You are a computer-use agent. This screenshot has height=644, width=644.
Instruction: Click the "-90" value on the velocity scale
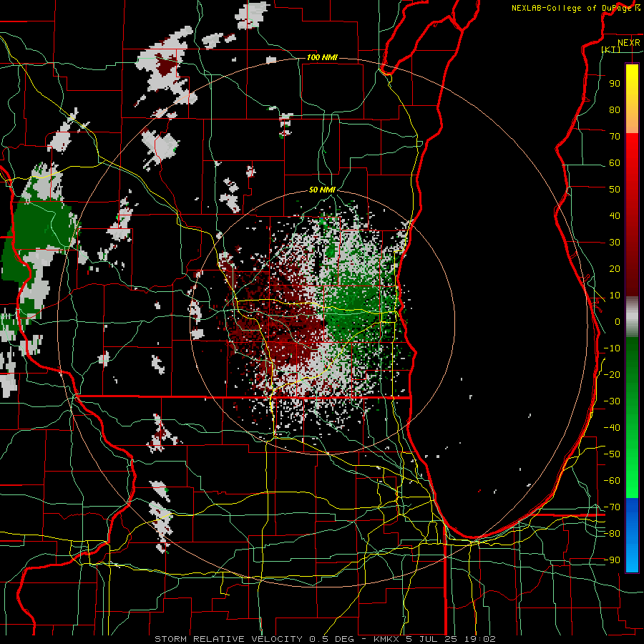click(612, 560)
